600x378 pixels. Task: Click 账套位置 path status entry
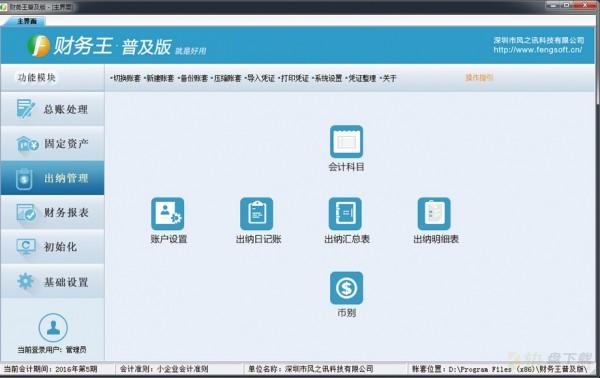[499, 369]
